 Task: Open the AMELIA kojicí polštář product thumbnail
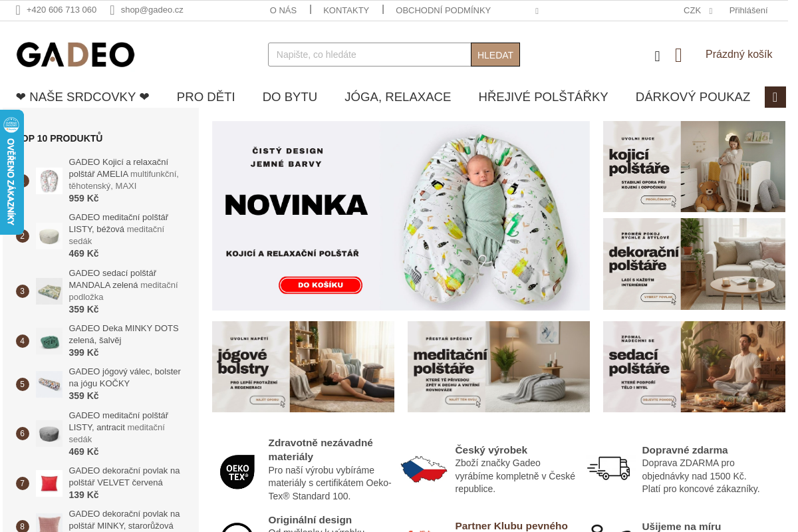49,180
